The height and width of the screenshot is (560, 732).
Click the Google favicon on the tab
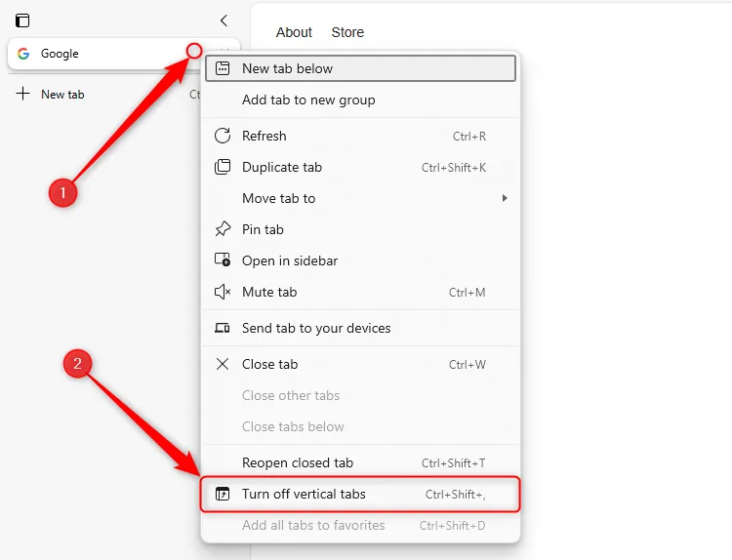(23, 54)
